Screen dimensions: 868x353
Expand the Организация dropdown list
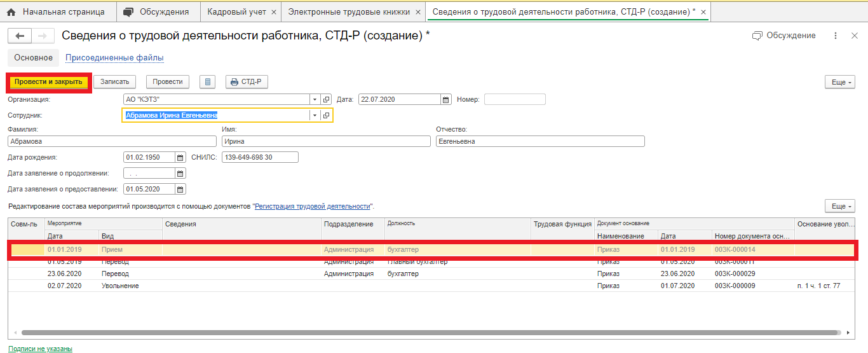point(314,100)
